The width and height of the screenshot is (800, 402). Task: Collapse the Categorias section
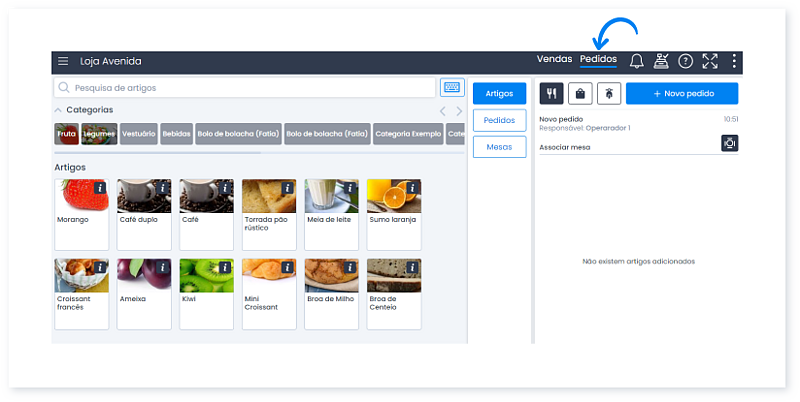(58, 110)
